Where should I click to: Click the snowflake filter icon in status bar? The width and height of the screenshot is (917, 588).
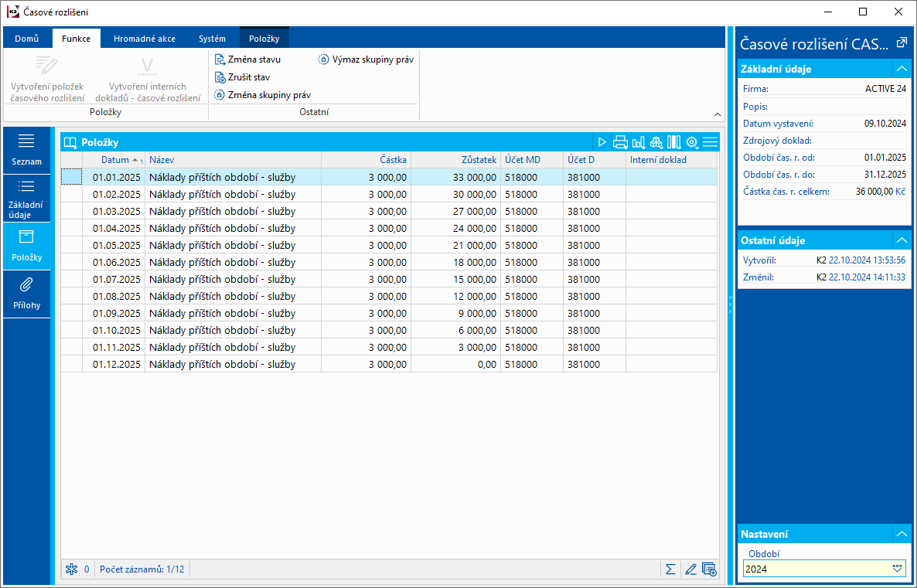click(x=71, y=569)
